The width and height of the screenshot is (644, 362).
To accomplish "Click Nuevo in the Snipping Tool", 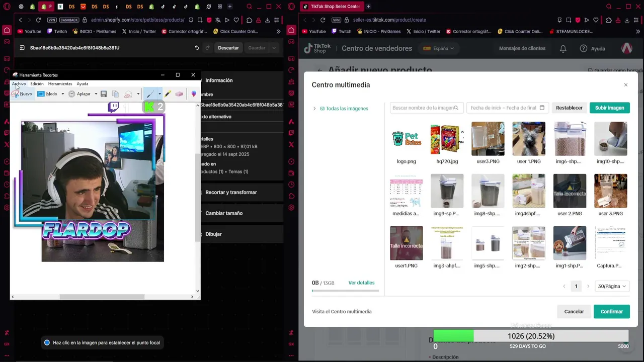I will tap(22, 94).
